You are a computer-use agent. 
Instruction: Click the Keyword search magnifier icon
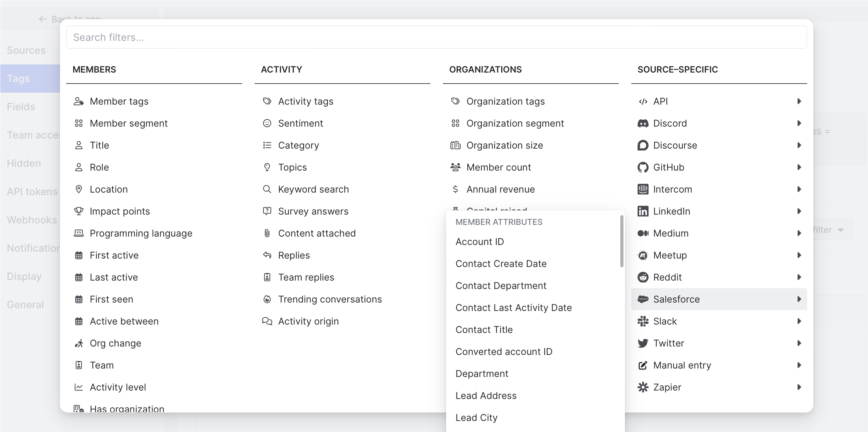pyautogui.click(x=267, y=189)
